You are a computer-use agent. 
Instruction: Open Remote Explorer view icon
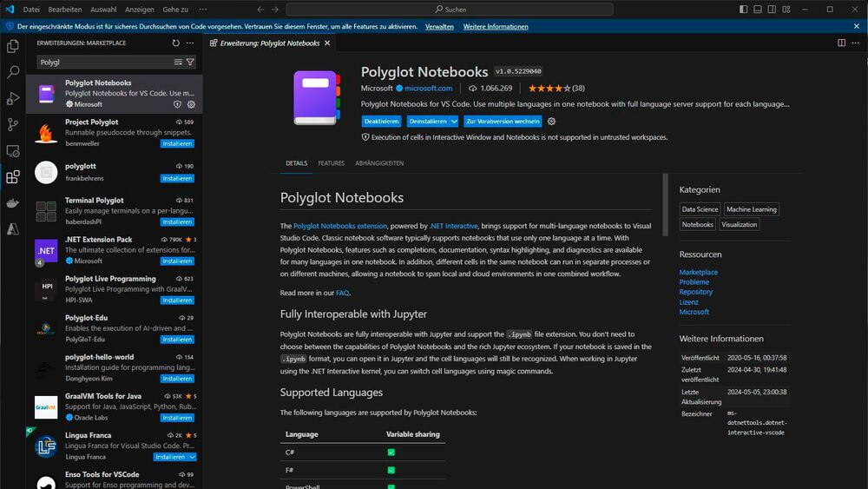tap(13, 150)
